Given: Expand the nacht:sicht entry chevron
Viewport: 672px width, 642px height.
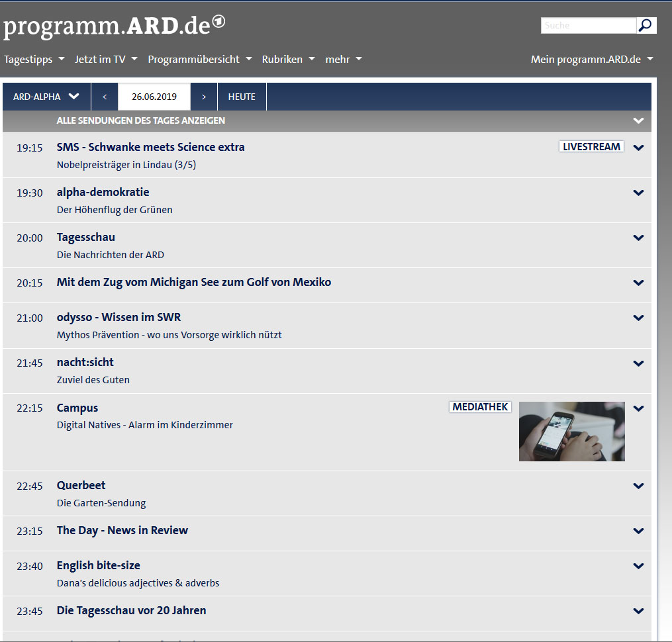Looking at the screenshot, I should (638, 363).
